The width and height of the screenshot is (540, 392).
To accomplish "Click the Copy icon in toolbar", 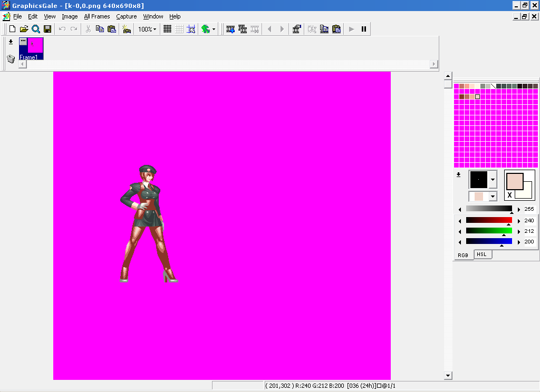I will click(x=100, y=29).
